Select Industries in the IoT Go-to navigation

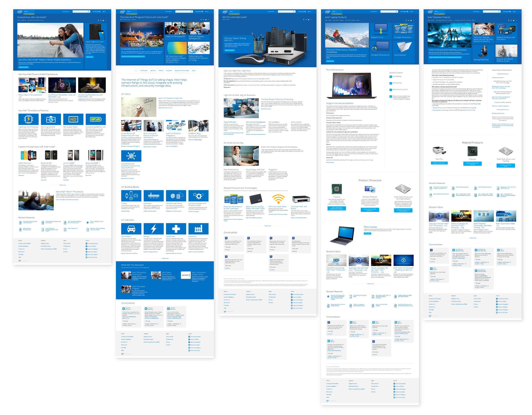point(153,70)
